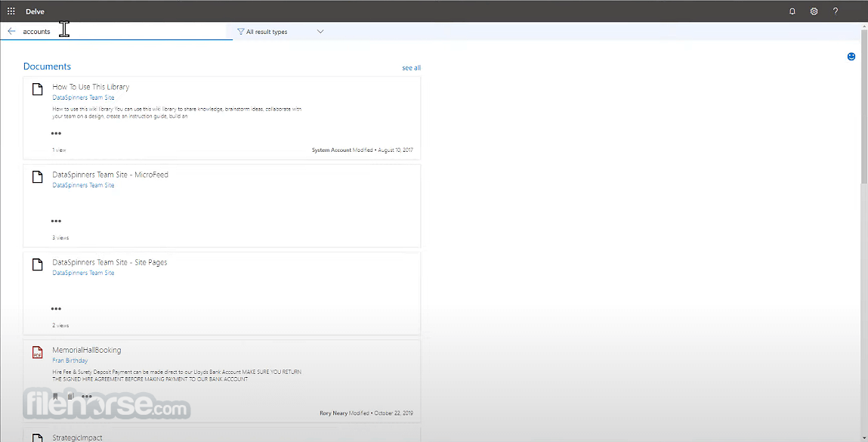Bookmark MemorialHallBooking as a favorite
868x442 pixels.
[55, 396]
